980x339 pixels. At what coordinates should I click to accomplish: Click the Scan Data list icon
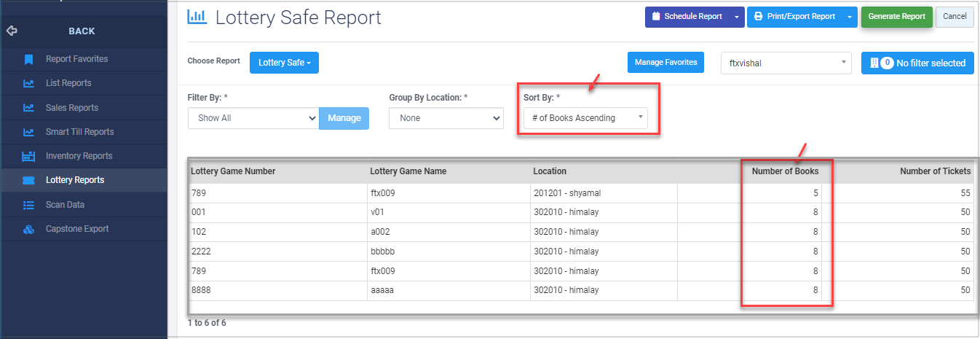[x=28, y=205]
